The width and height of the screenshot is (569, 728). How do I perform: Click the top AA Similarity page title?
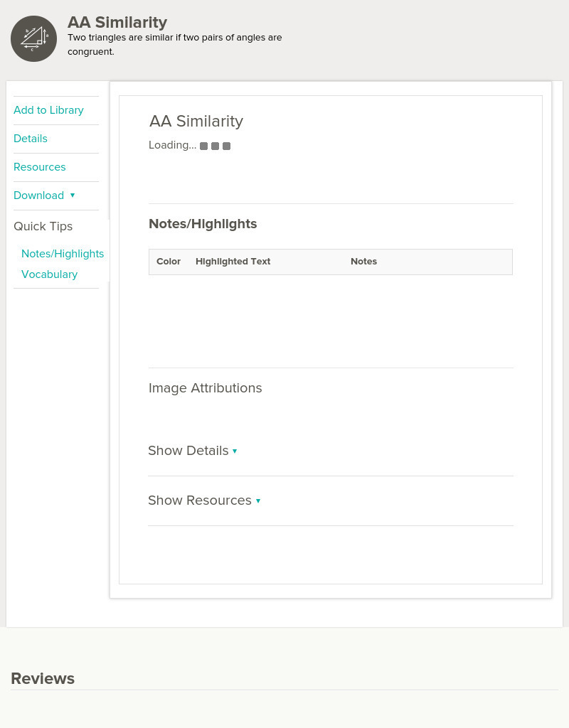(x=117, y=23)
